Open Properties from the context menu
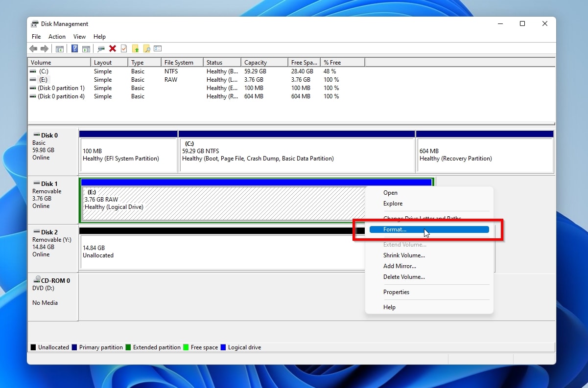Viewport: 588px width, 388px height. (396, 292)
